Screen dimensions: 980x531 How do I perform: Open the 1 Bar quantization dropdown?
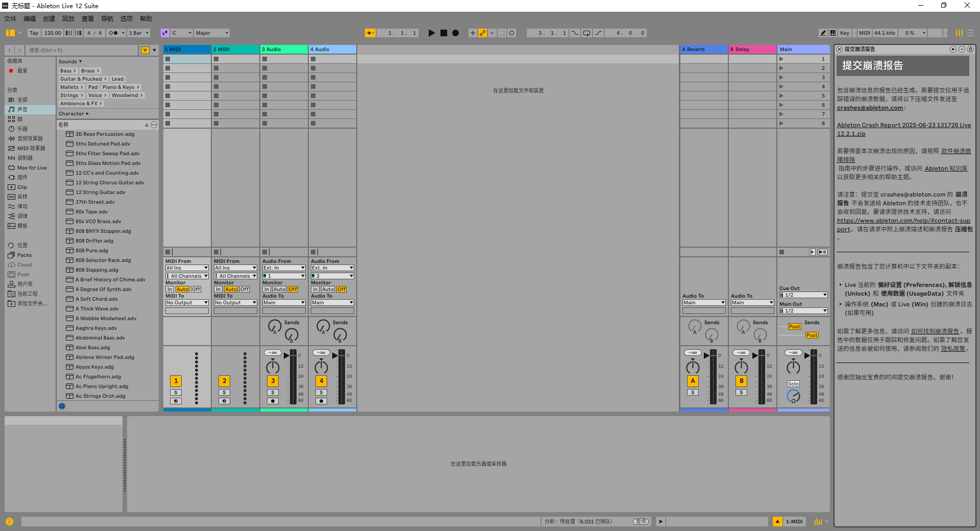[138, 33]
